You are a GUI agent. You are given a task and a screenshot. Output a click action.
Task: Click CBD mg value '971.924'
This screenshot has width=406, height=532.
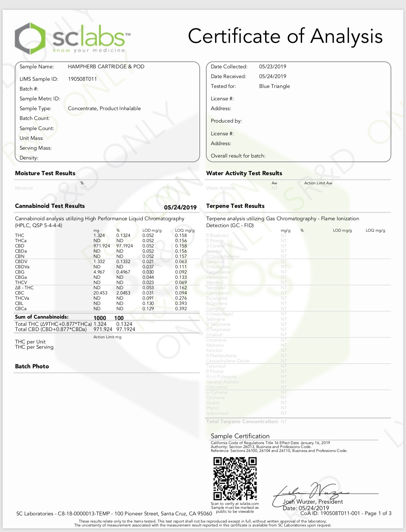pos(102,246)
